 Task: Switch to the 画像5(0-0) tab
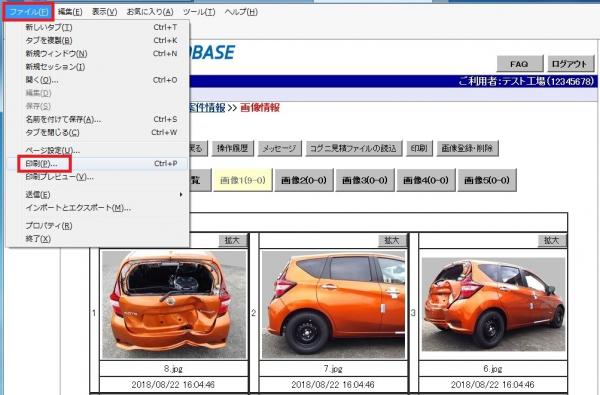point(487,180)
